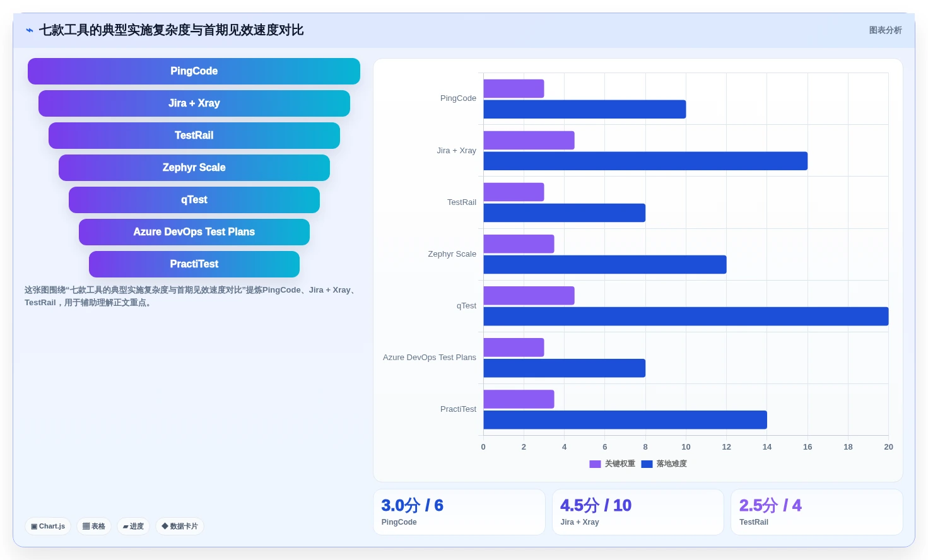Click Jira + Xray purple chart bar
The width and height of the screenshot is (928, 560).
coord(529,141)
